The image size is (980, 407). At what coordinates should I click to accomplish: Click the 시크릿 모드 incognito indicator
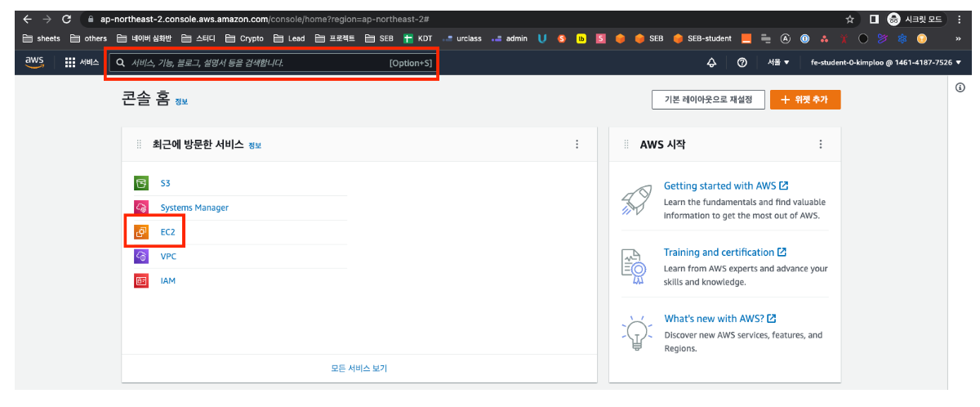915,19
